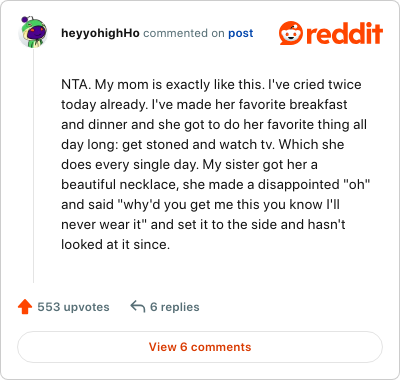Open View 6 comments button
Screen dimensions: 400x380
[200, 347]
